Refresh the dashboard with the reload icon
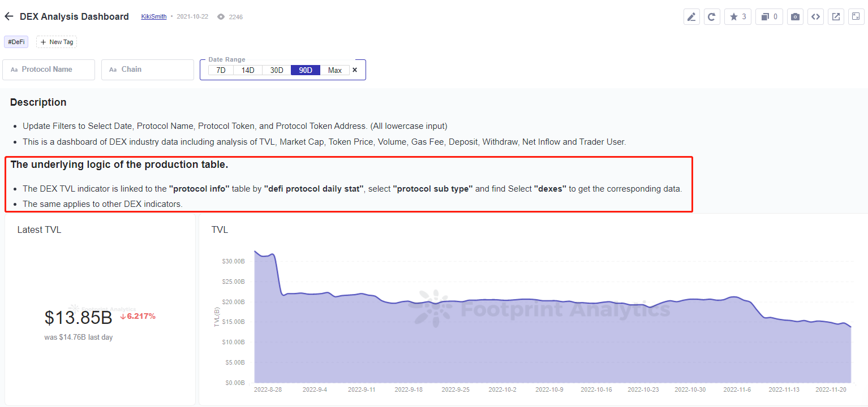The image size is (868, 407). [711, 17]
